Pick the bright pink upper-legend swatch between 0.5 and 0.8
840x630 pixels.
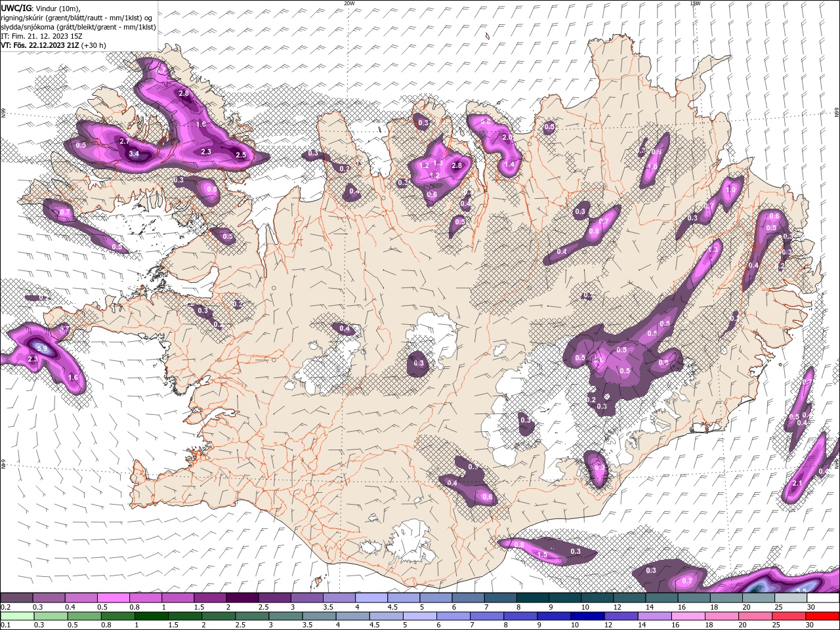113,598
